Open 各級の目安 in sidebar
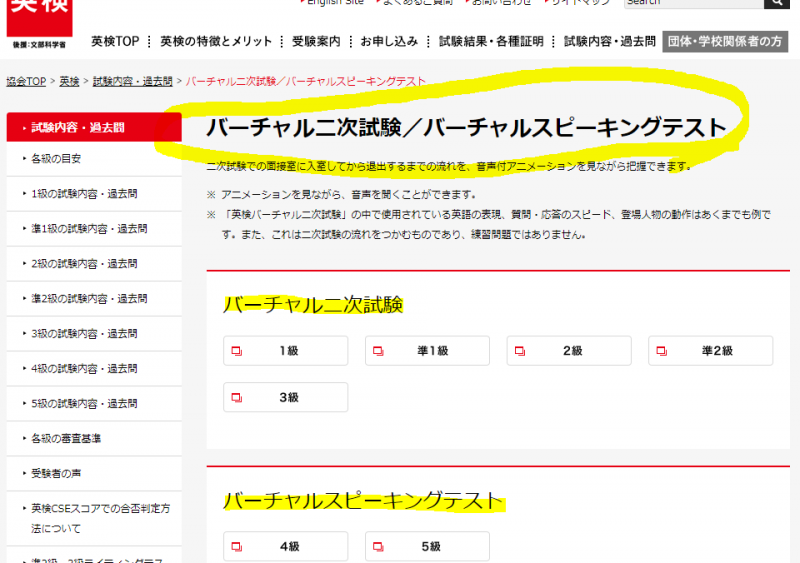 click(94, 159)
